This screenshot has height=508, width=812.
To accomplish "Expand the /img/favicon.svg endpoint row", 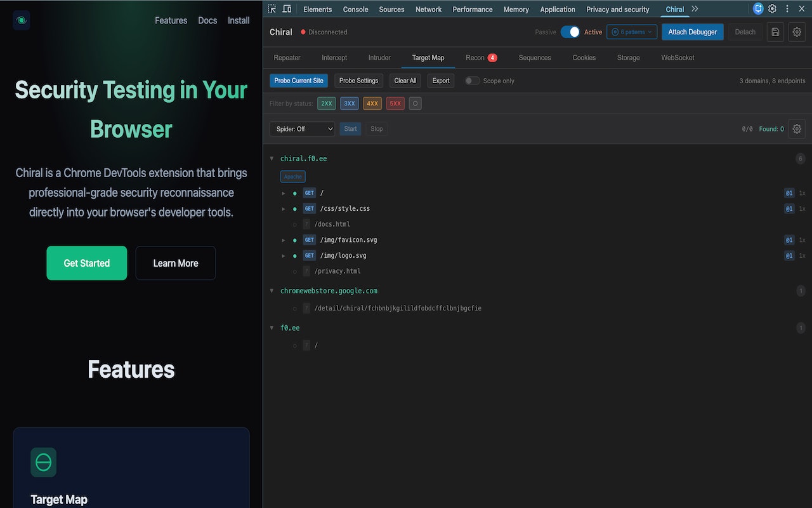I will click(284, 240).
